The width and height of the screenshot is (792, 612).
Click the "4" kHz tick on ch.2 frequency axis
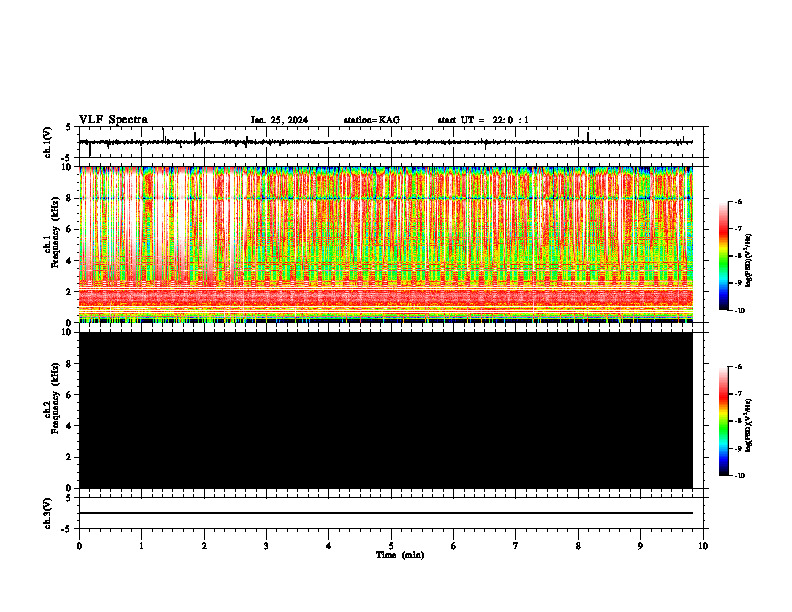coord(70,426)
